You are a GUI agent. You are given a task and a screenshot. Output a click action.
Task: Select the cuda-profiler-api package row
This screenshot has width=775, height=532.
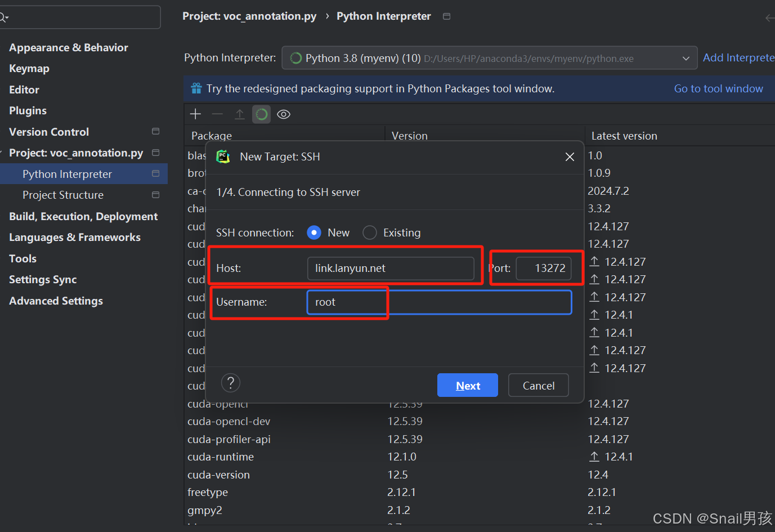(x=479, y=439)
